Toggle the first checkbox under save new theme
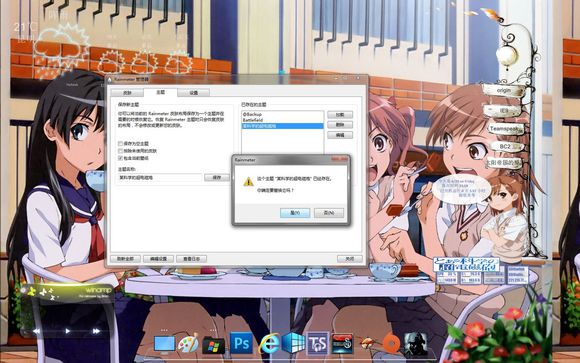This screenshot has height=363, width=580. pyautogui.click(x=121, y=143)
